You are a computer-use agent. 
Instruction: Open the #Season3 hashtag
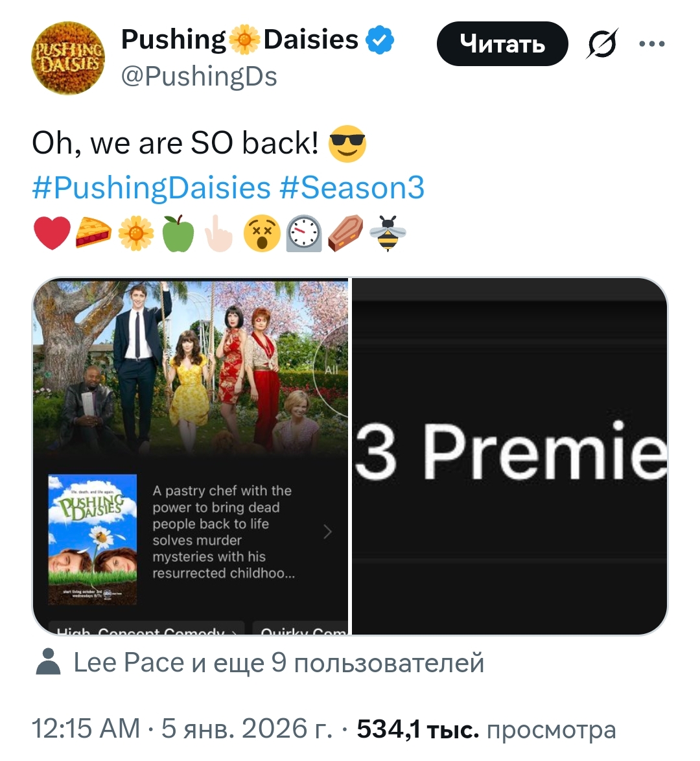click(353, 188)
